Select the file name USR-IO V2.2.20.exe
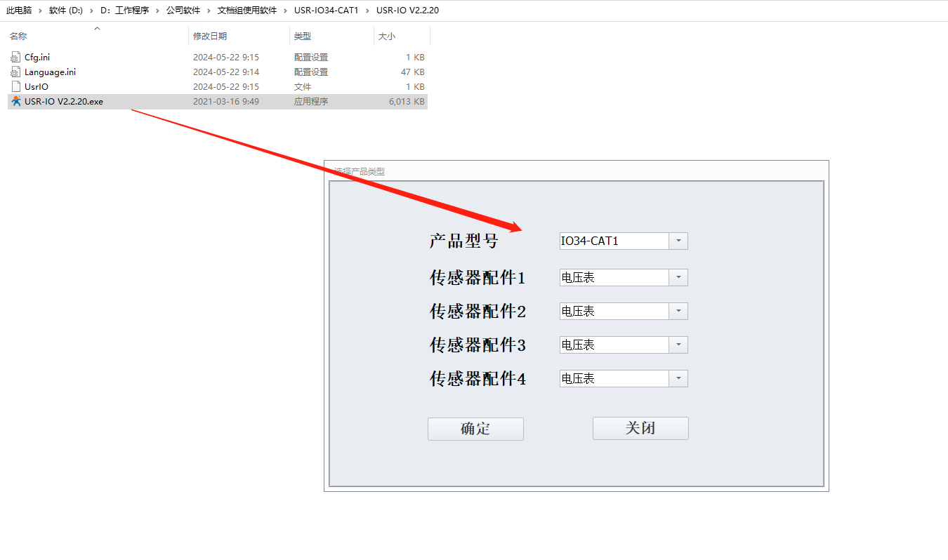The width and height of the screenshot is (948, 560). [x=64, y=101]
